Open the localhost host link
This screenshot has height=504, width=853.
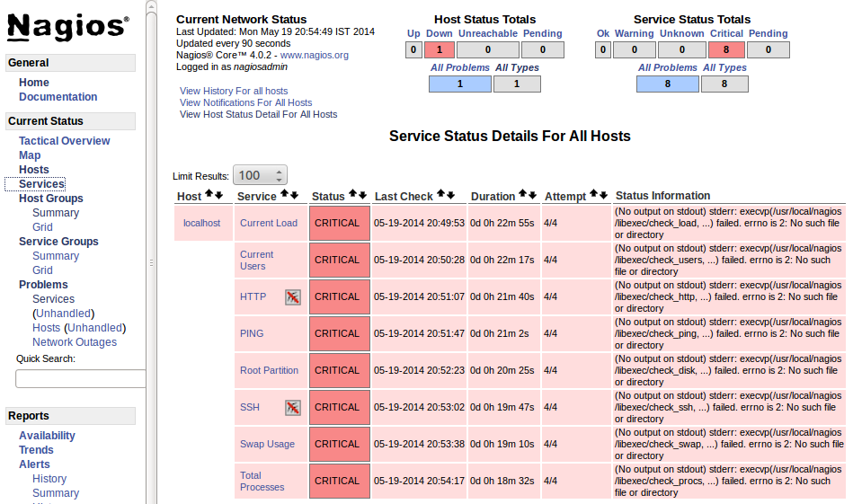(202, 223)
